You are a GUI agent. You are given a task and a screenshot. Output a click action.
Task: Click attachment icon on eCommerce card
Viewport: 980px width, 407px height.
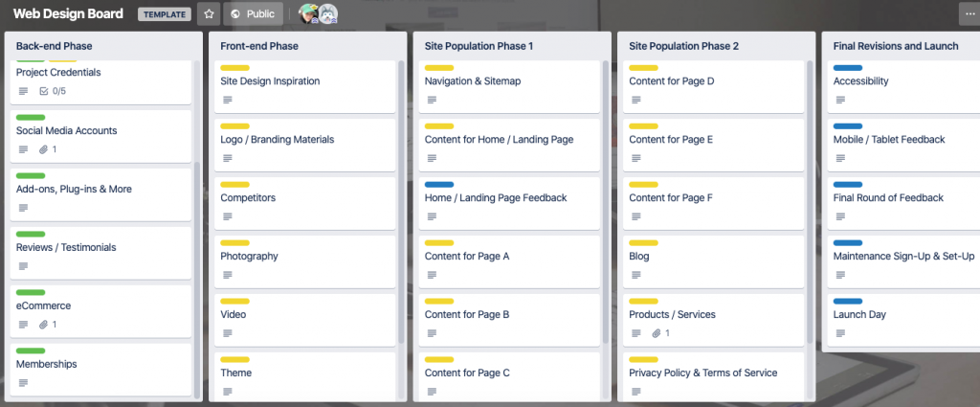point(43,325)
